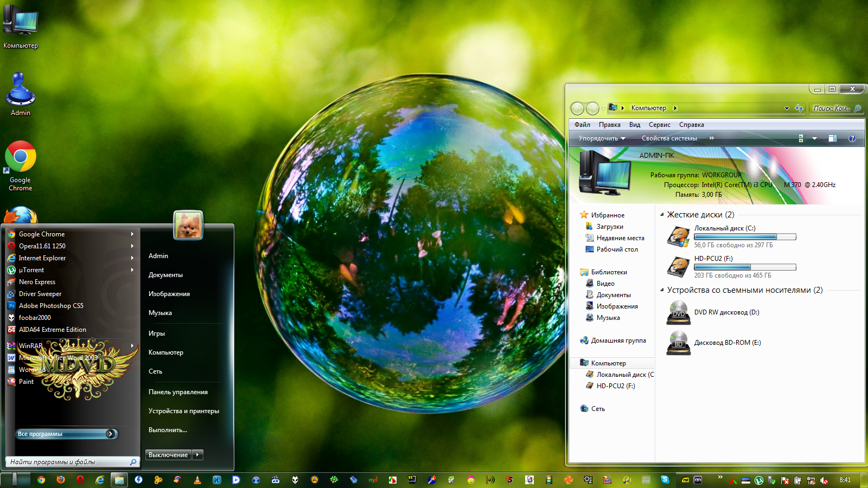The width and height of the screenshot is (868, 488).
Task: Open the VLC cone icon in taskbar
Action: [197, 480]
